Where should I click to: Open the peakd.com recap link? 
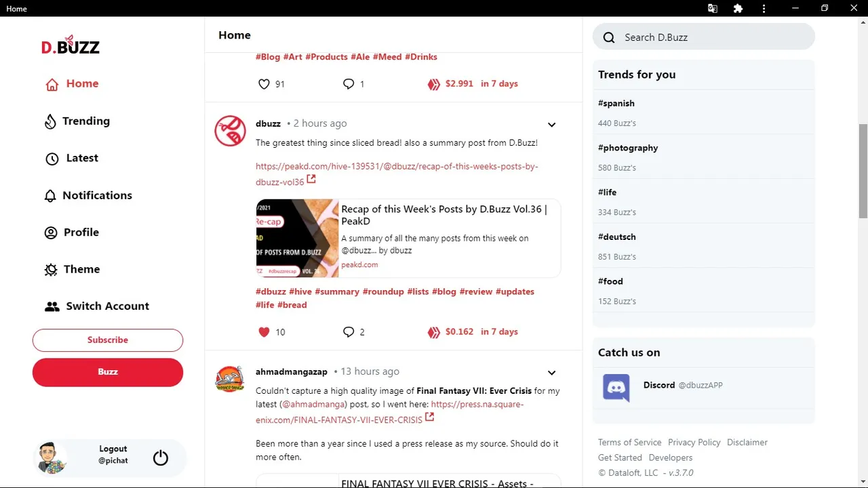coord(397,174)
